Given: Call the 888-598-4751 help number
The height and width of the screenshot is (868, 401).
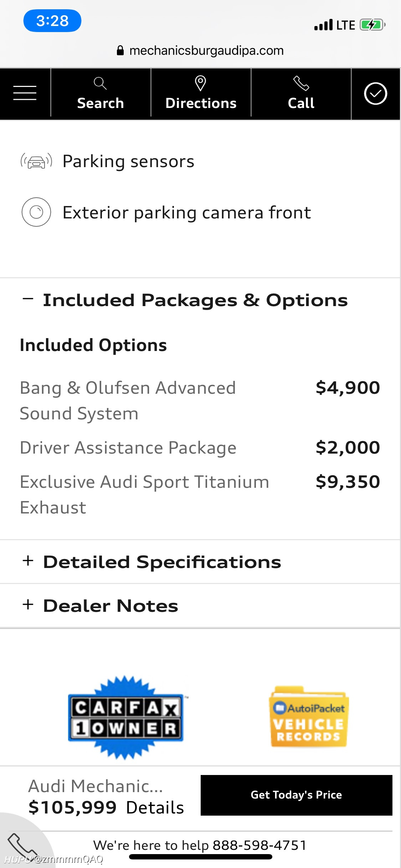Looking at the screenshot, I should tap(259, 845).
